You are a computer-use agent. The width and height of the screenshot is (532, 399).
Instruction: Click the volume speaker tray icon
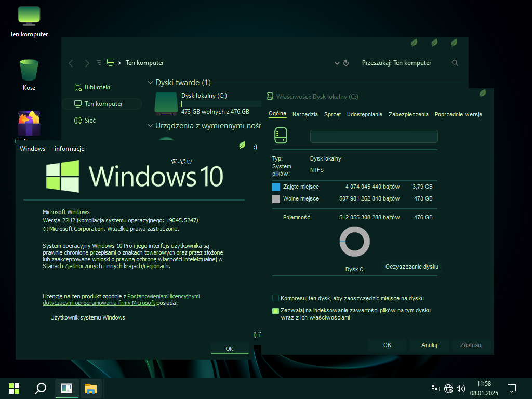pos(460,388)
